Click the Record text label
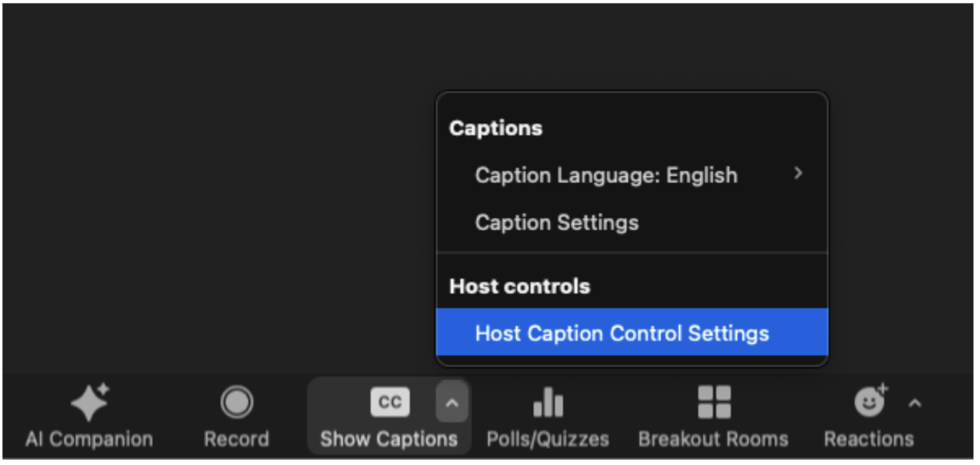The height and width of the screenshot is (465, 980). [x=236, y=440]
